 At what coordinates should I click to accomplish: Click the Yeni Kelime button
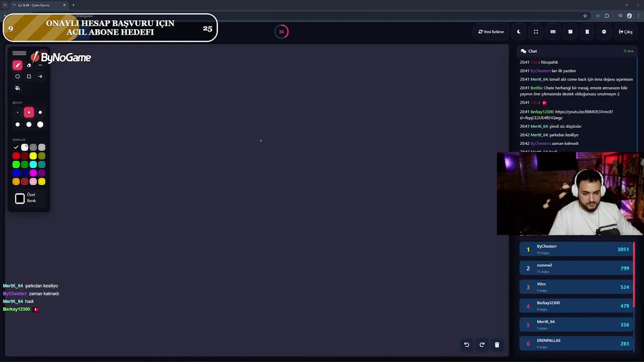tap(491, 32)
